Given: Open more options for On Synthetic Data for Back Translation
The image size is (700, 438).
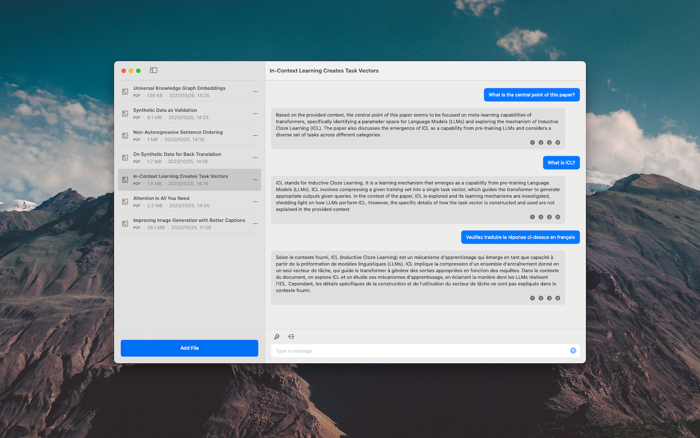Looking at the screenshot, I should (x=255, y=158).
